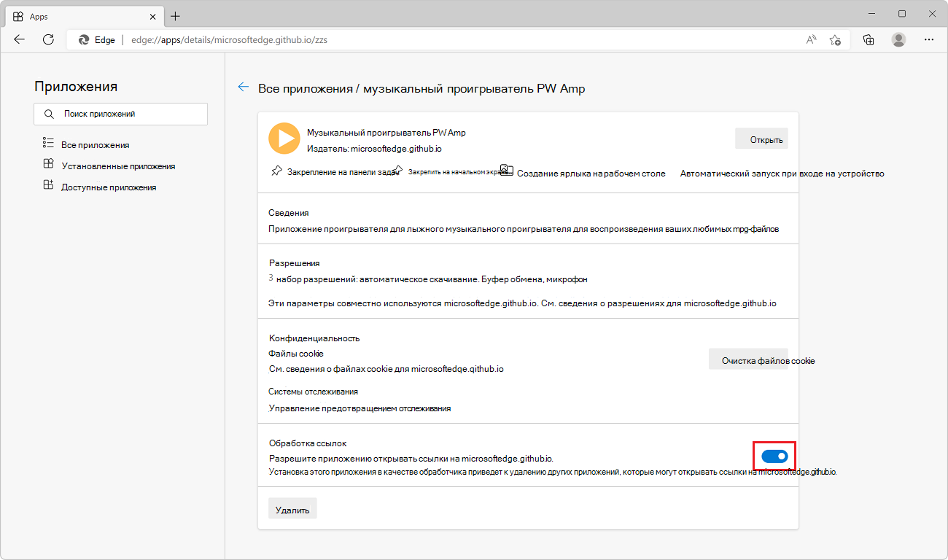The width and height of the screenshot is (948, 560).
Task: Click the Файлы cookie label
Action: [x=296, y=354]
